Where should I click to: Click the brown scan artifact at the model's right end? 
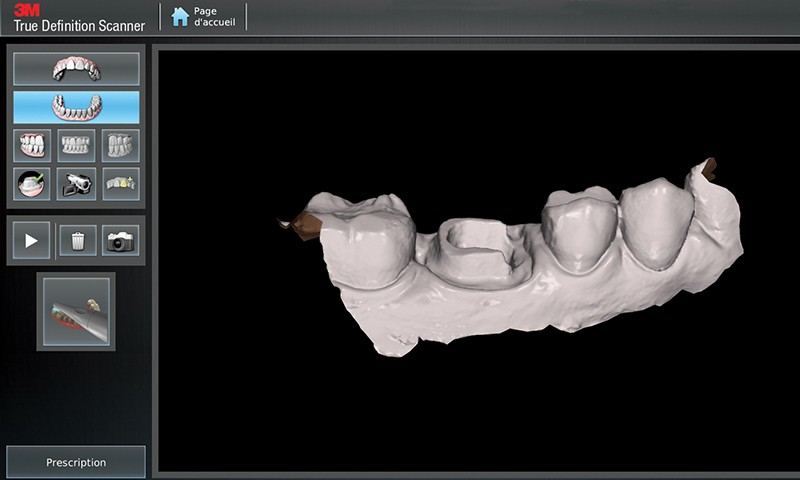point(708,170)
